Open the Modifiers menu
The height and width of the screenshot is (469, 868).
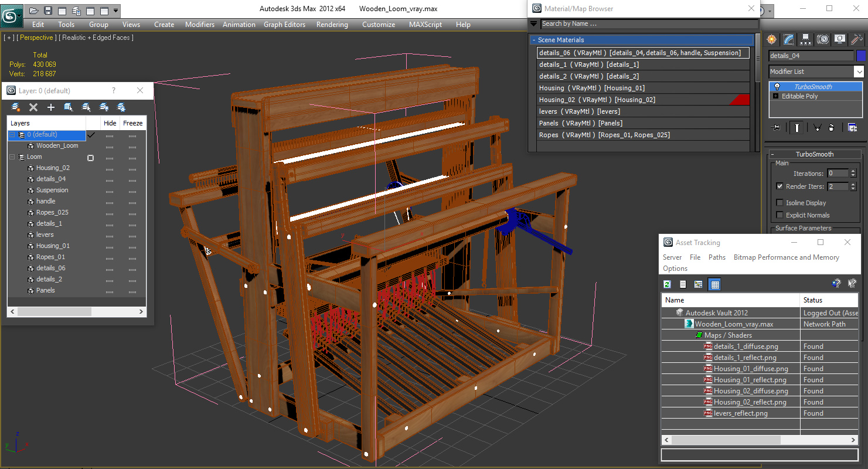coord(200,25)
